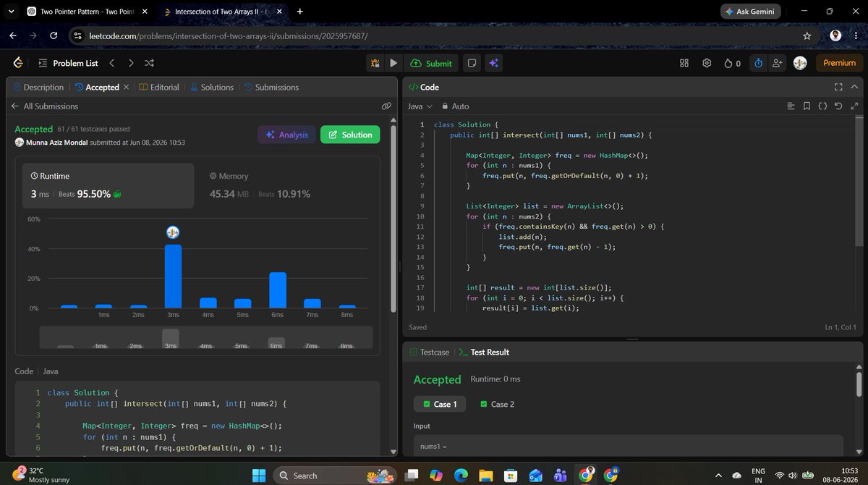Open the Auto mode selector

point(455,106)
